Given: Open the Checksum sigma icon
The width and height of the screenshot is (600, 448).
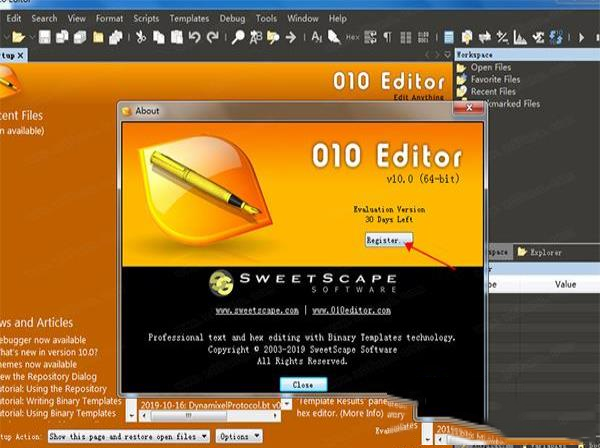Looking at the screenshot, I should tap(538, 37).
